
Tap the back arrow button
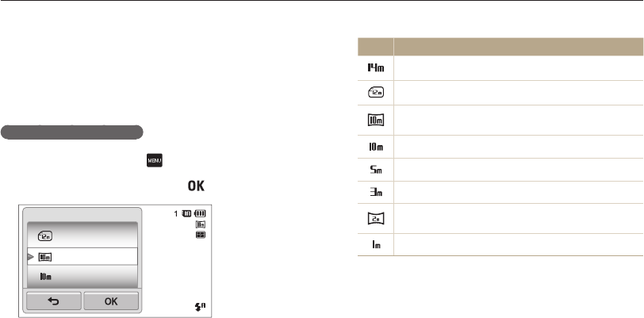(54, 301)
